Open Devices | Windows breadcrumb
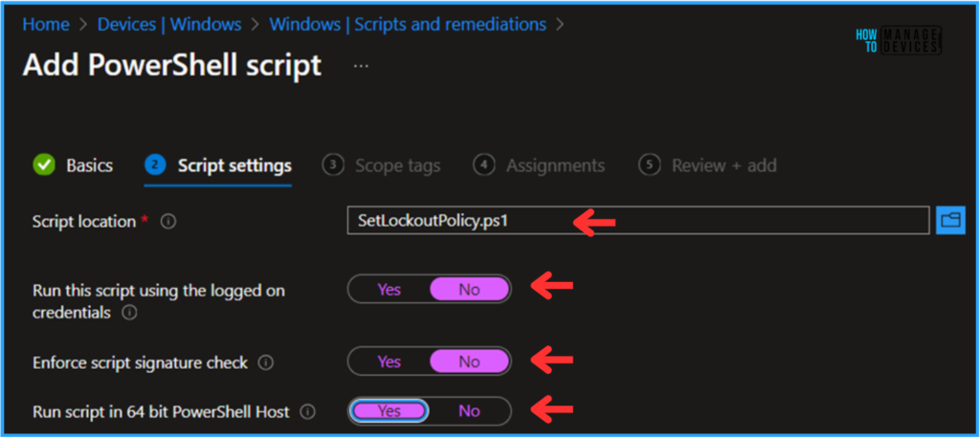 (169, 24)
